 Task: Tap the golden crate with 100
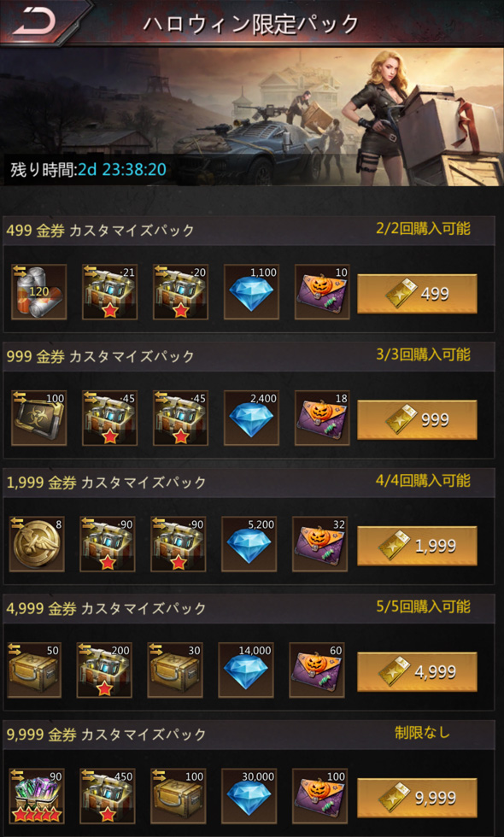[x=179, y=796]
